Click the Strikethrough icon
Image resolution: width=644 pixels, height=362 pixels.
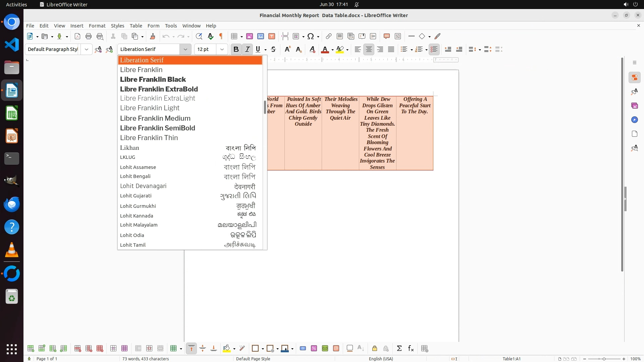coord(273,49)
